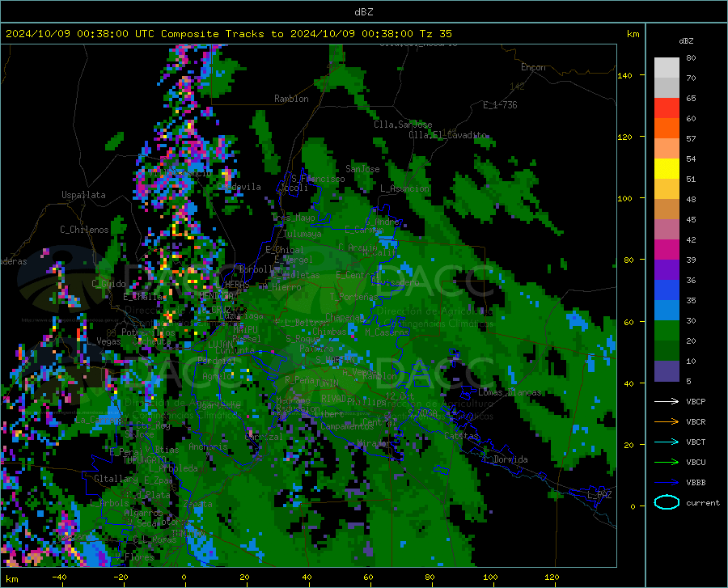Click the 80 value on the color scale

(691, 57)
